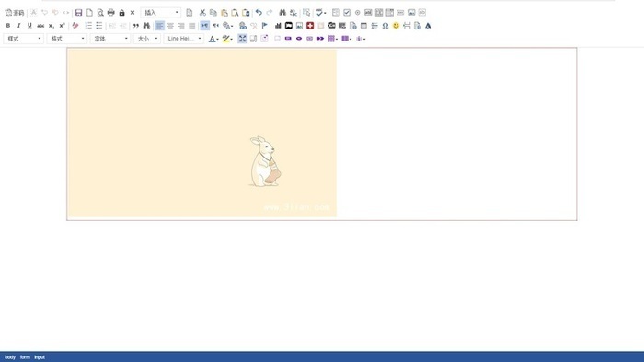This screenshot has width=644, height=362.
Task: Align text left
Action: 159,26
